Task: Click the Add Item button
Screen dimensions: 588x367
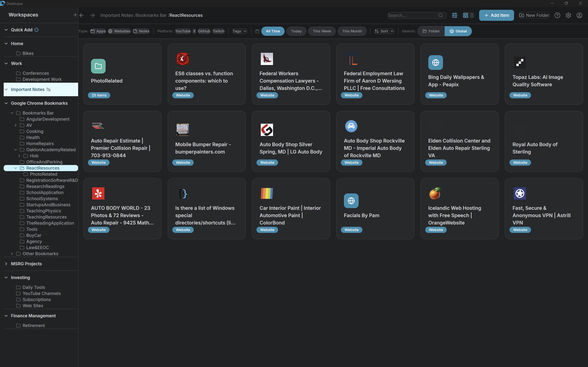Action: (x=496, y=15)
